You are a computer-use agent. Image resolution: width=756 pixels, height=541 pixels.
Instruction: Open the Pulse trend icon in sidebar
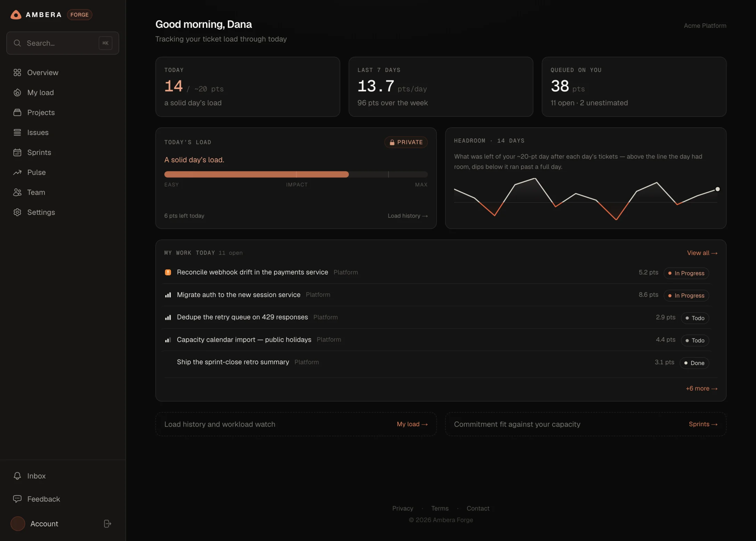coord(17,172)
